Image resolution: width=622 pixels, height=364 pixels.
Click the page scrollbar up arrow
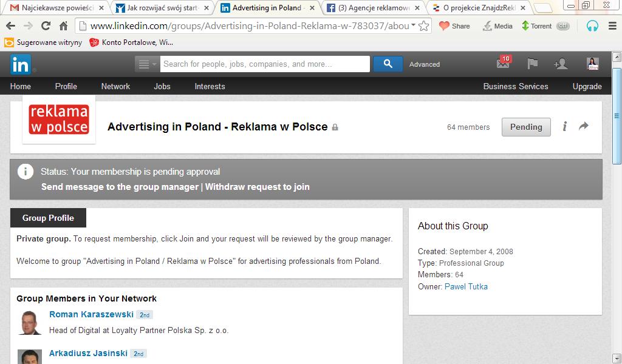(x=617, y=57)
